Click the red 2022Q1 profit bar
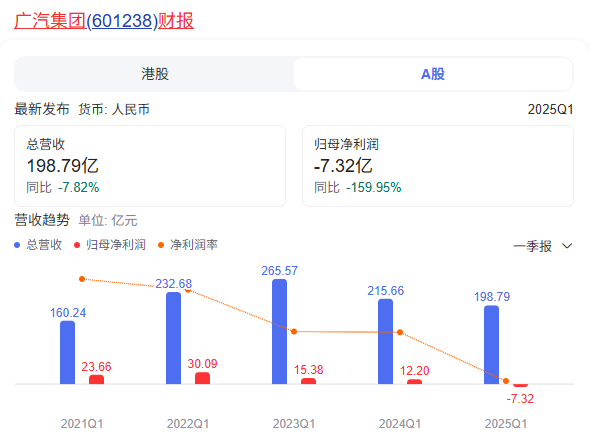 (202, 378)
